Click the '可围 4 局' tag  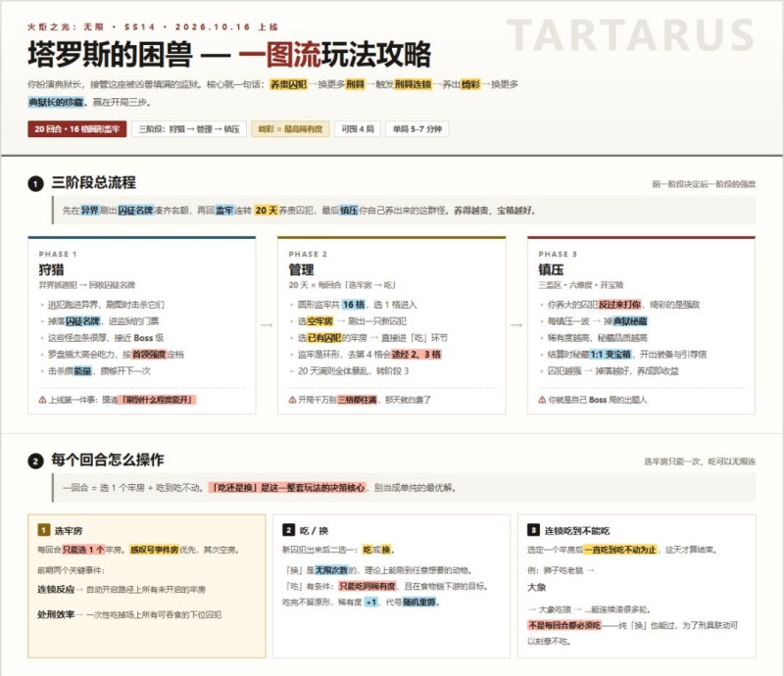358,129
